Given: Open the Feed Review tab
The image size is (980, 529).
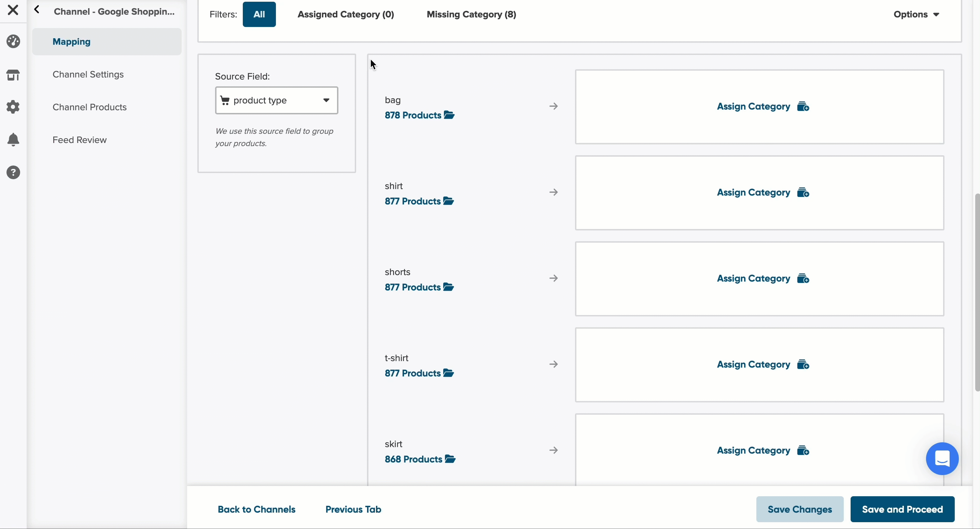Looking at the screenshot, I should 80,140.
